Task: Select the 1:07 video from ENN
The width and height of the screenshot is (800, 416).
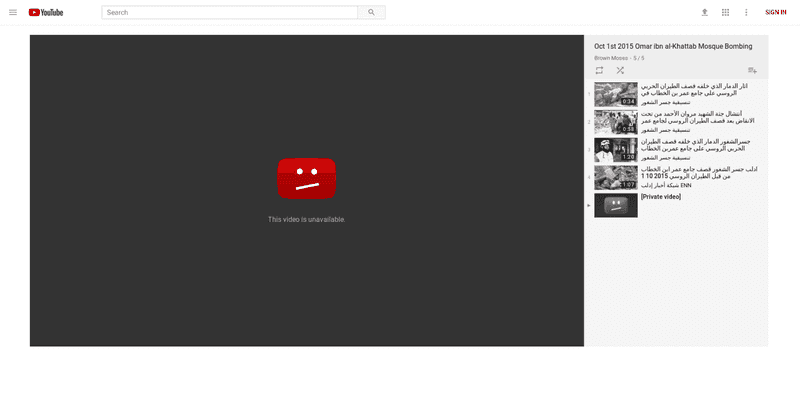Action: 615,177
